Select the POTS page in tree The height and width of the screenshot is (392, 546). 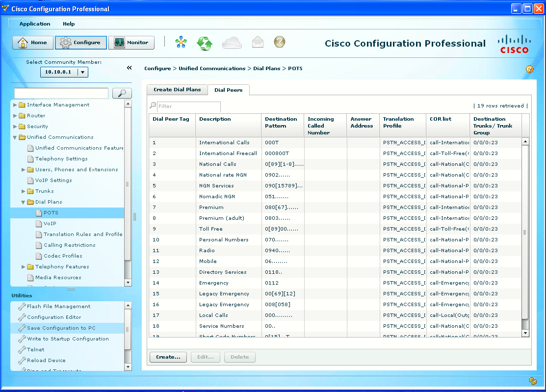(x=67, y=213)
